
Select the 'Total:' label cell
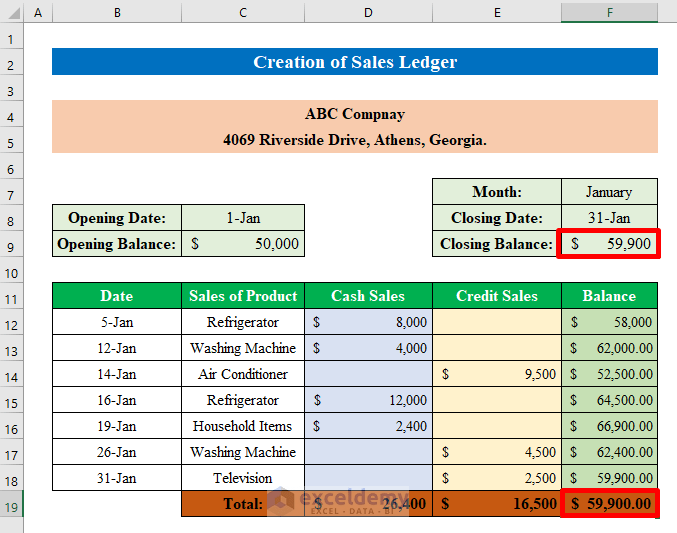[x=243, y=504]
